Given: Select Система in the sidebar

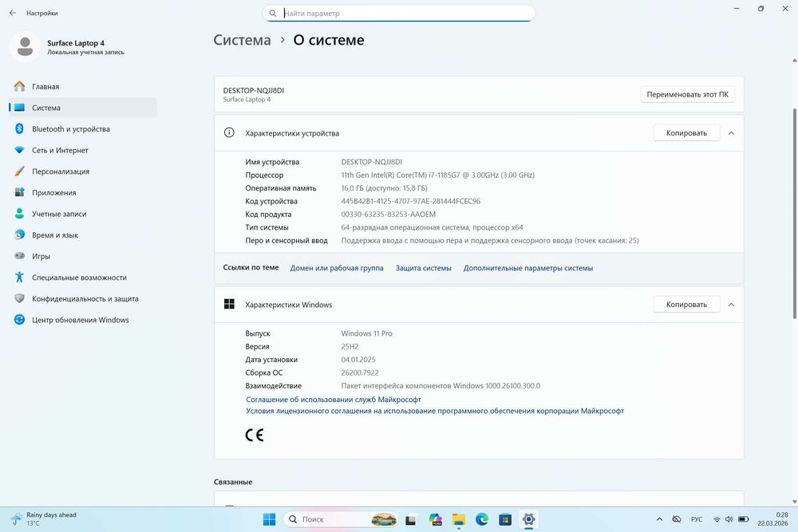Looking at the screenshot, I should (83, 108).
